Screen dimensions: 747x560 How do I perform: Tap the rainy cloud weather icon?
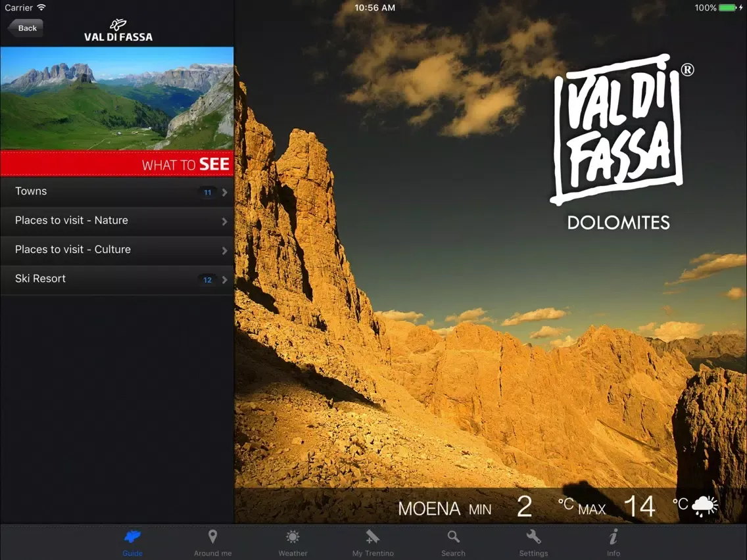point(705,505)
